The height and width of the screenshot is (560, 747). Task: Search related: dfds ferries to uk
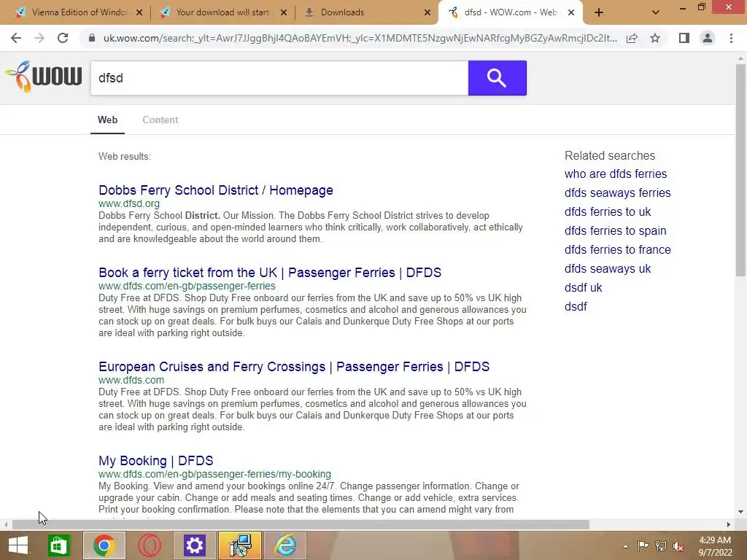pyautogui.click(x=608, y=211)
